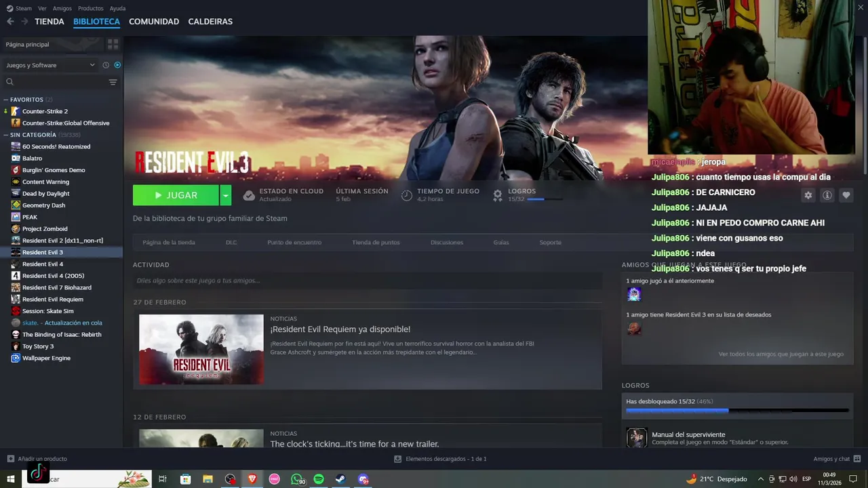The width and height of the screenshot is (868, 488).
Task: Open Amigos y chat
Action: tap(837, 459)
